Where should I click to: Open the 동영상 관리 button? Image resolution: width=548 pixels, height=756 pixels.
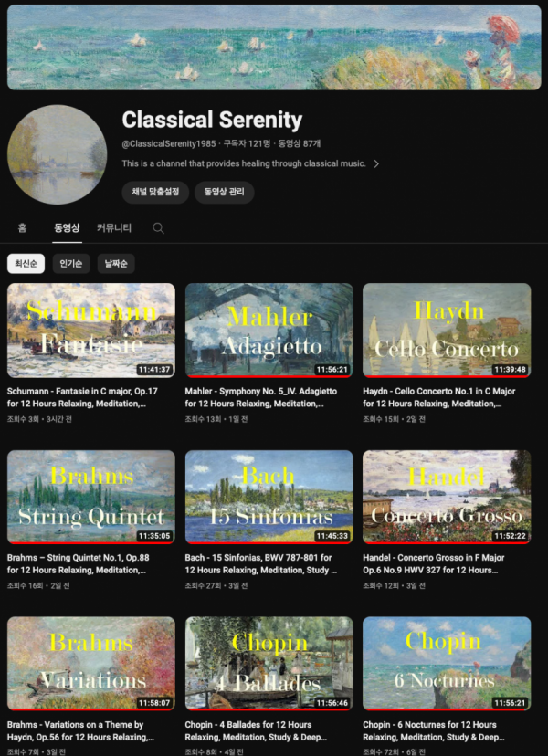pos(225,192)
